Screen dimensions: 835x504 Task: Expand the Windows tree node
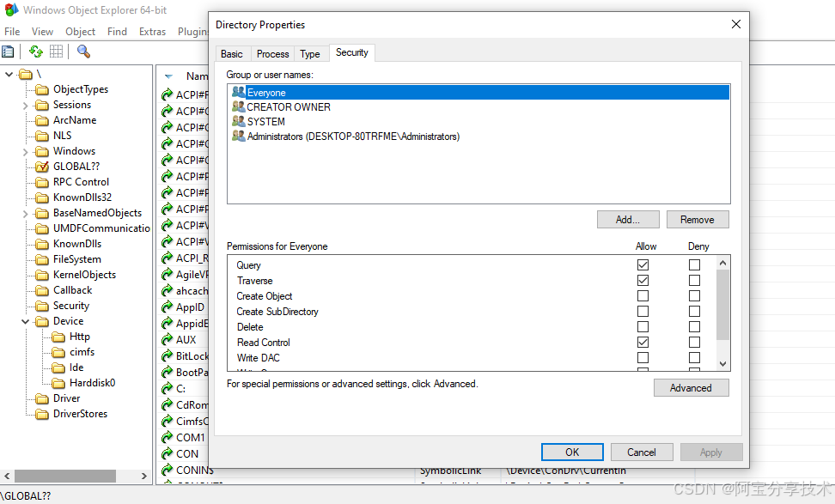pos(25,152)
